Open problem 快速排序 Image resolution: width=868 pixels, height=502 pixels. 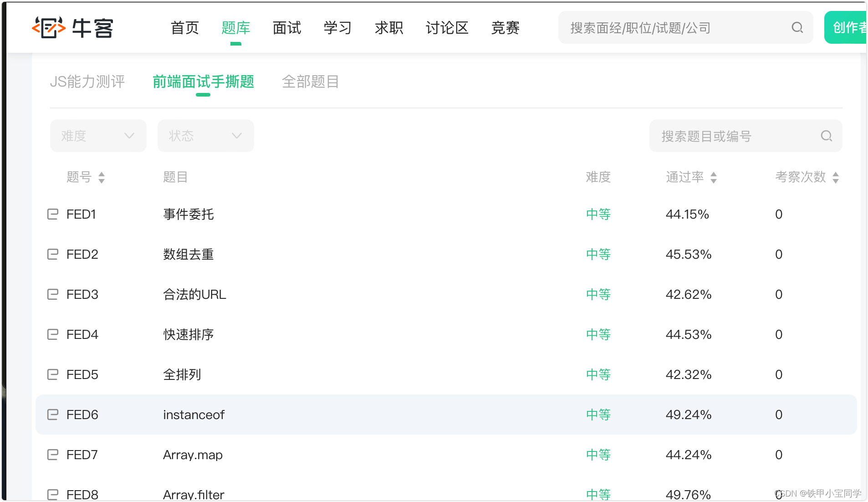click(x=189, y=334)
